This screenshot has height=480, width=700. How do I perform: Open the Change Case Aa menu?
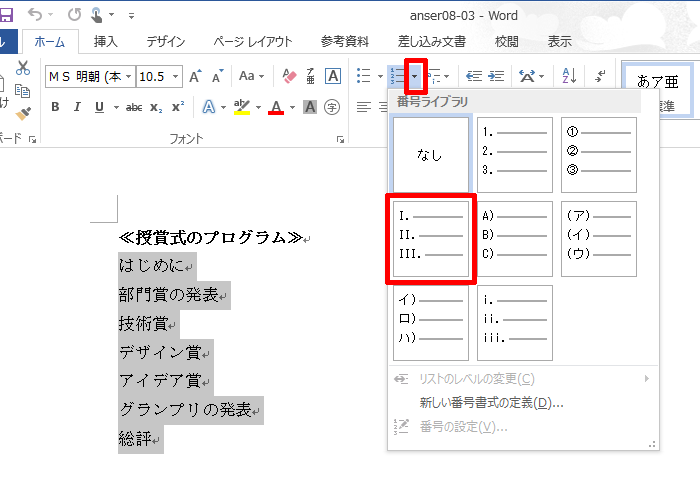coord(251,76)
